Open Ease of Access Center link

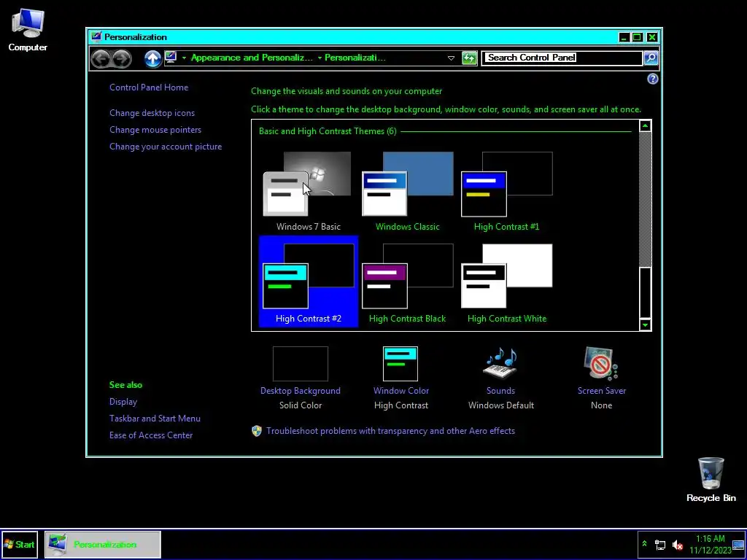click(x=151, y=435)
